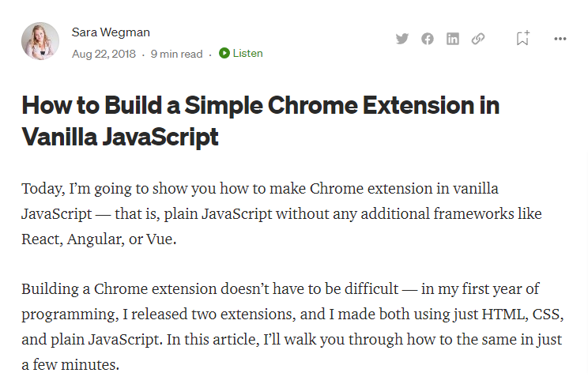
Task: Click the green play circle icon
Action: pyautogui.click(x=224, y=53)
